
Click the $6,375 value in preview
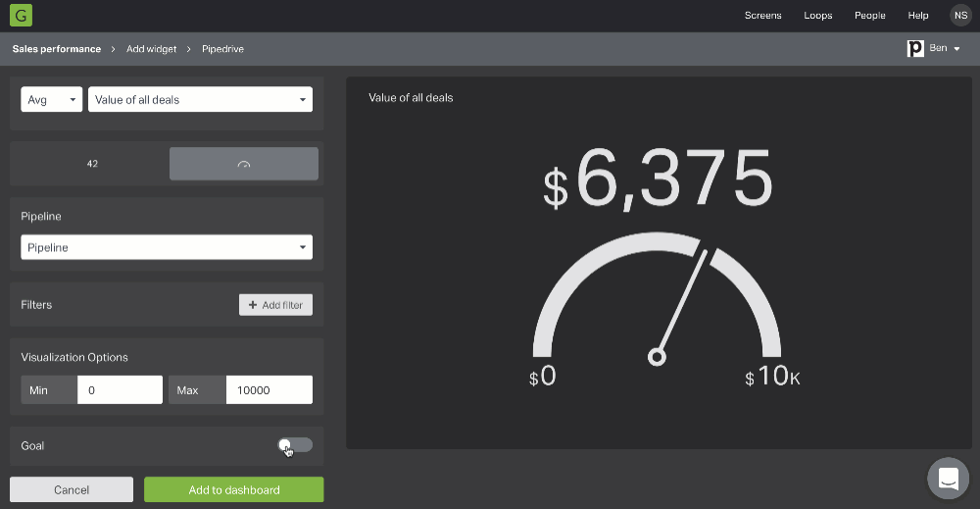(658, 179)
